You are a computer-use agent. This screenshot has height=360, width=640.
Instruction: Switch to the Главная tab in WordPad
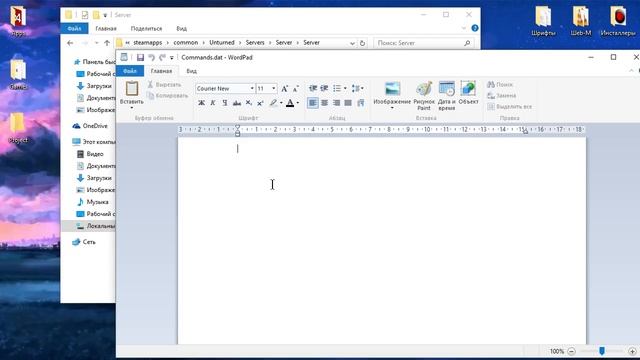[161, 71]
